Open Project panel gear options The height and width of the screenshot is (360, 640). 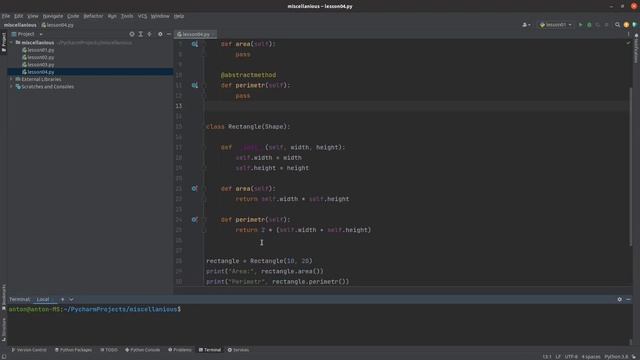[x=160, y=34]
